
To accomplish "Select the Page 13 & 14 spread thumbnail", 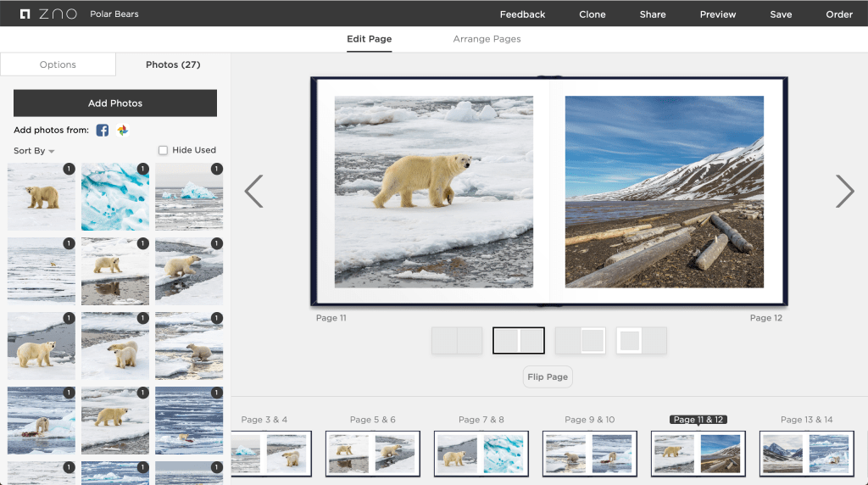I will [x=806, y=453].
